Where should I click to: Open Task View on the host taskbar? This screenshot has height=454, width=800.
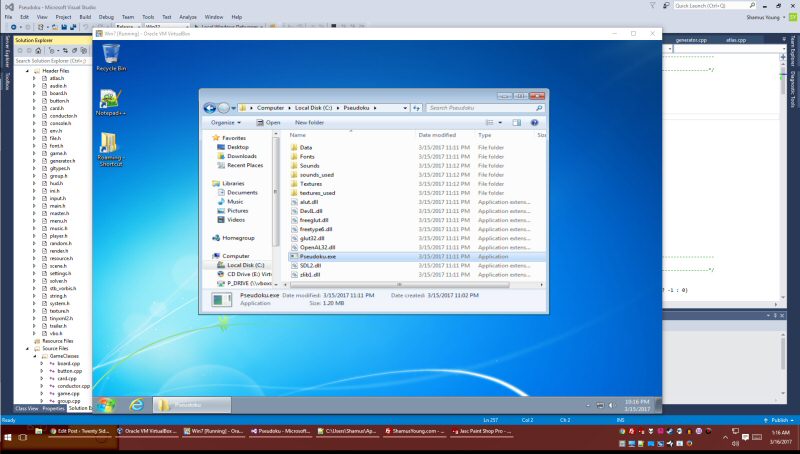pos(22,437)
